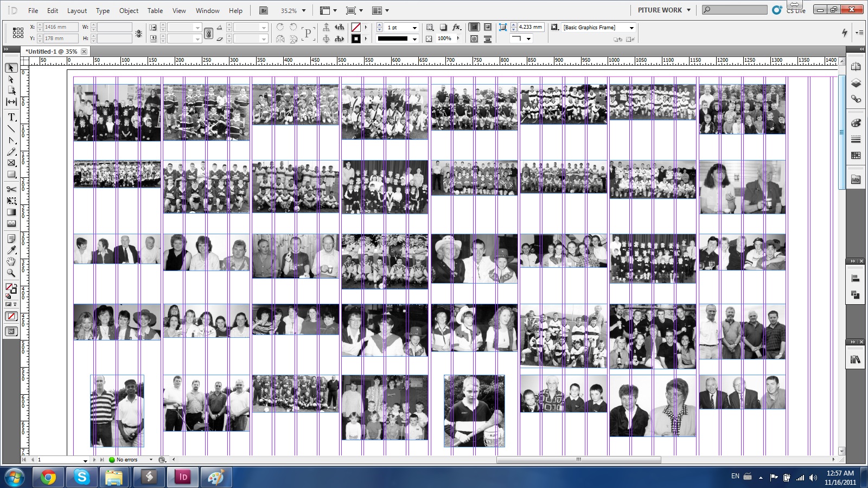Select the black arrow Selection tool

pos(11,68)
